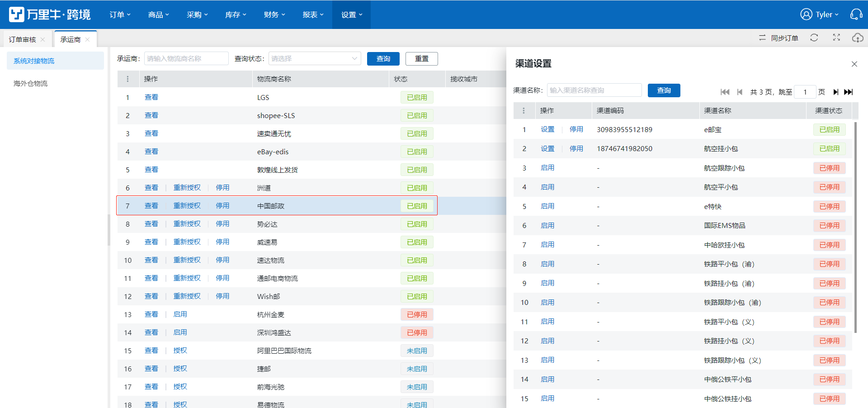Go to first page in channel pagination
Image resolution: width=868 pixels, height=408 pixels.
(x=725, y=92)
